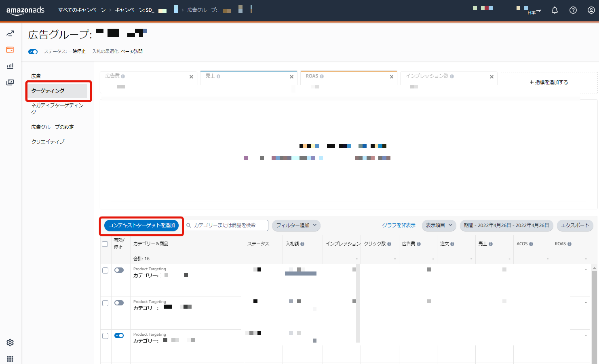Image resolution: width=599 pixels, height=364 pixels.
Task: Click the グラフを非表示 link
Action: click(x=399, y=225)
